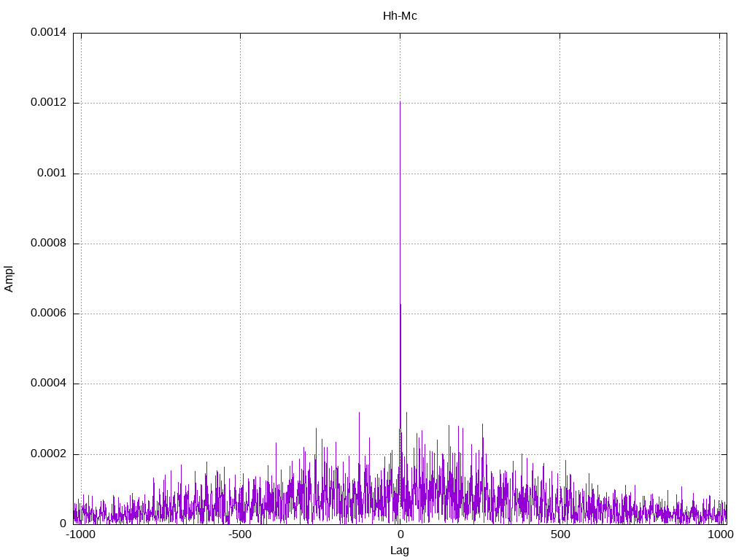Click the 0.0012 y-axis tick label
This screenshot has width=747, height=560.
48,103
